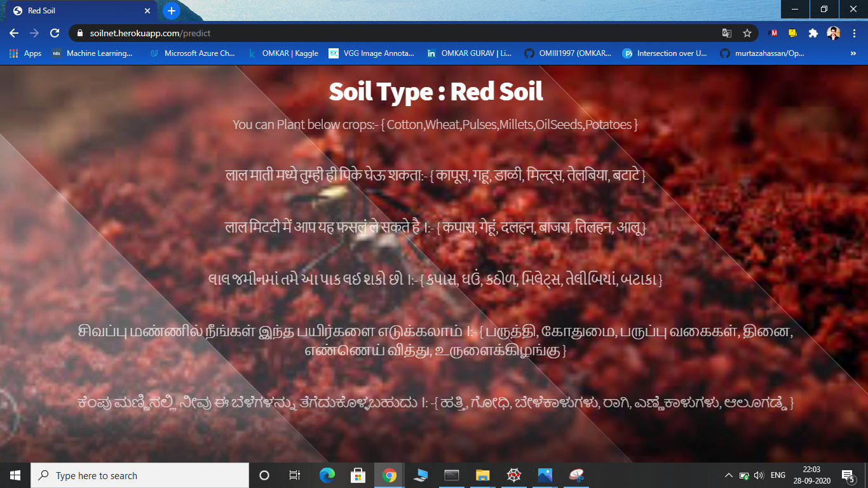Show hidden system tray icons
Screen dimensions: 868x488
(x=728, y=475)
